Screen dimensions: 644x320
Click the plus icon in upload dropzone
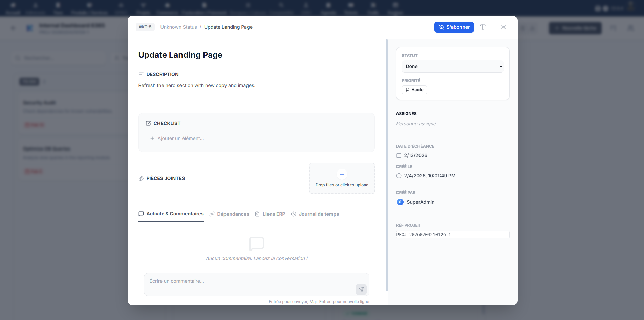(342, 174)
